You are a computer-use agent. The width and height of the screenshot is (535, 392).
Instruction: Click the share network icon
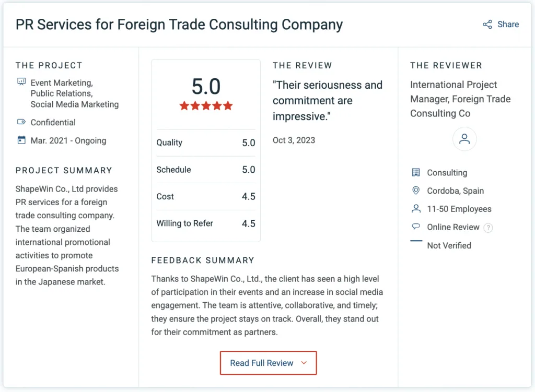(487, 25)
